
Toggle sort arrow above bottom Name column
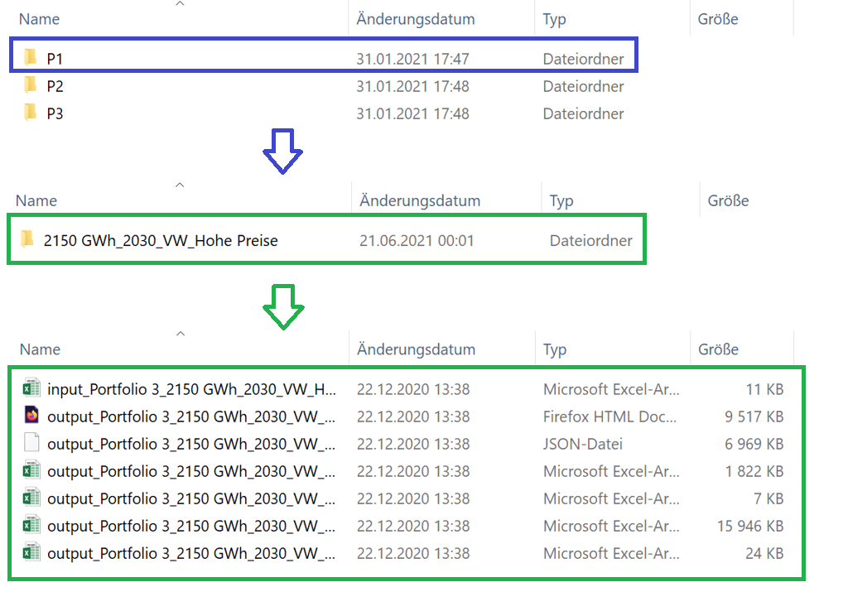[181, 334]
